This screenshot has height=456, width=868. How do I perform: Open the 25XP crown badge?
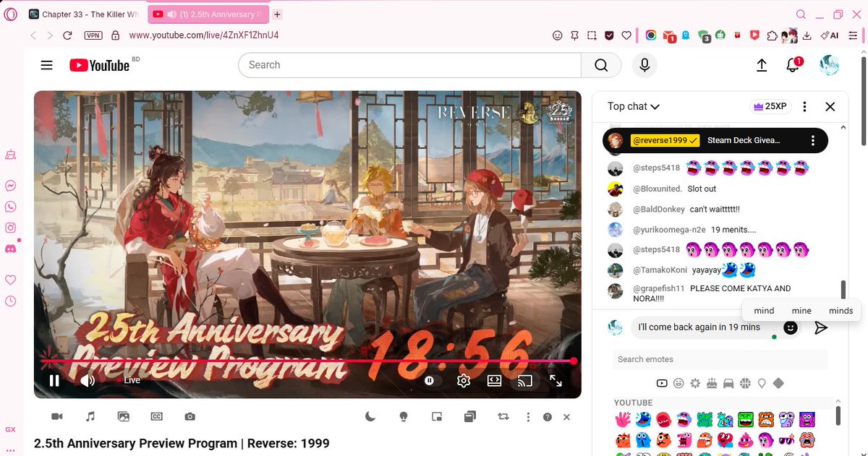pyautogui.click(x=770, y=106)
